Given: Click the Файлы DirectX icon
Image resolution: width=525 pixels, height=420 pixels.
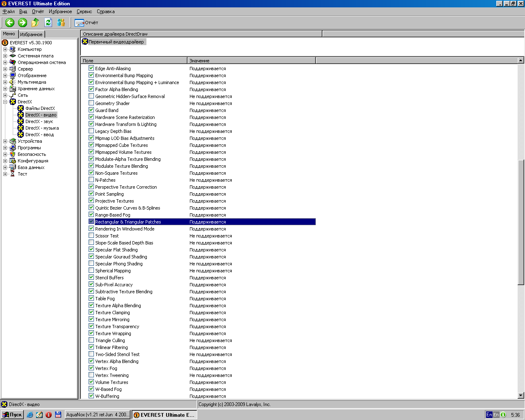Looking at the screenshot, I should [x=21, y=108].
